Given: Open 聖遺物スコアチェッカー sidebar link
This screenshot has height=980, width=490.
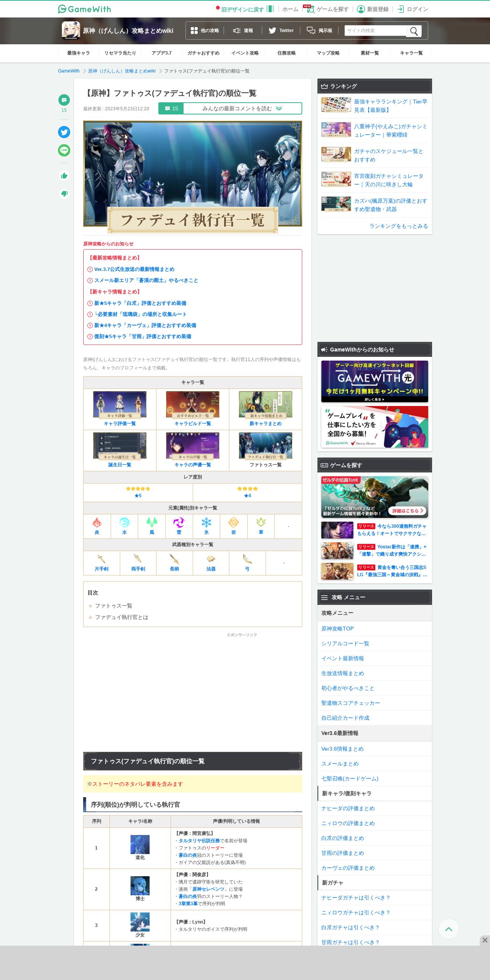Looking at the screenshot, I should point(351,703).
